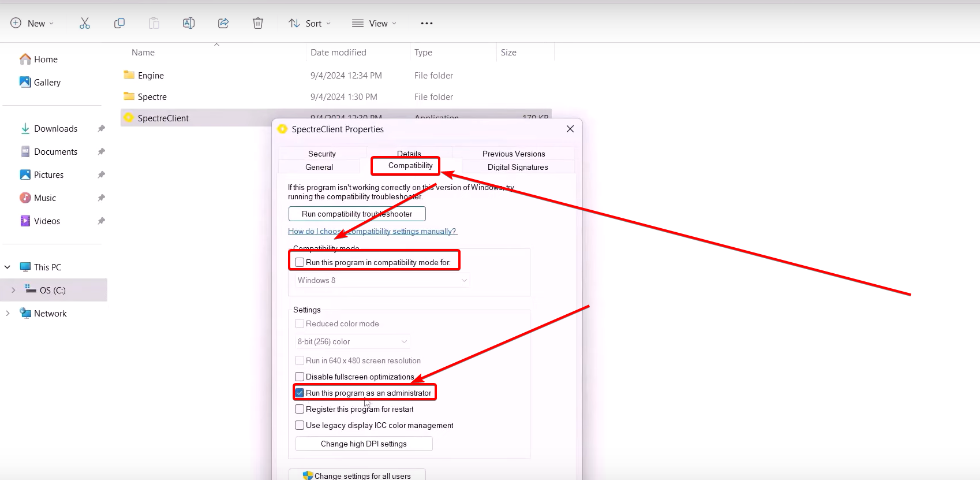The height and width of the screenshot is (480, 980).
Task: Select the SpectreClient application icon
Action: click(x=129, y=118)
